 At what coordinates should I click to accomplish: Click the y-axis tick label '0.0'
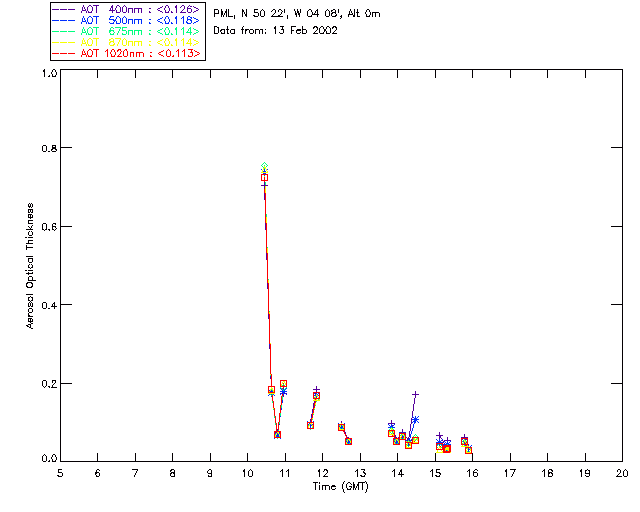[x=49, y=459]
